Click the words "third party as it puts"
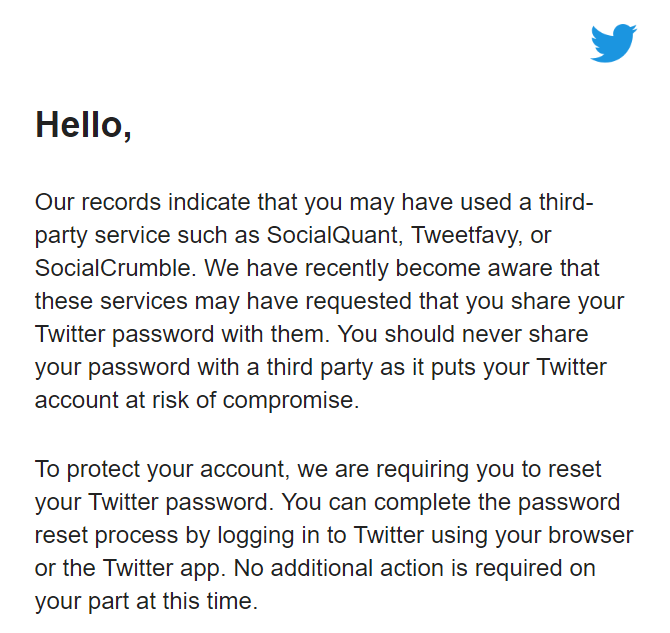The image size is (670, 633). coord(370,368)
